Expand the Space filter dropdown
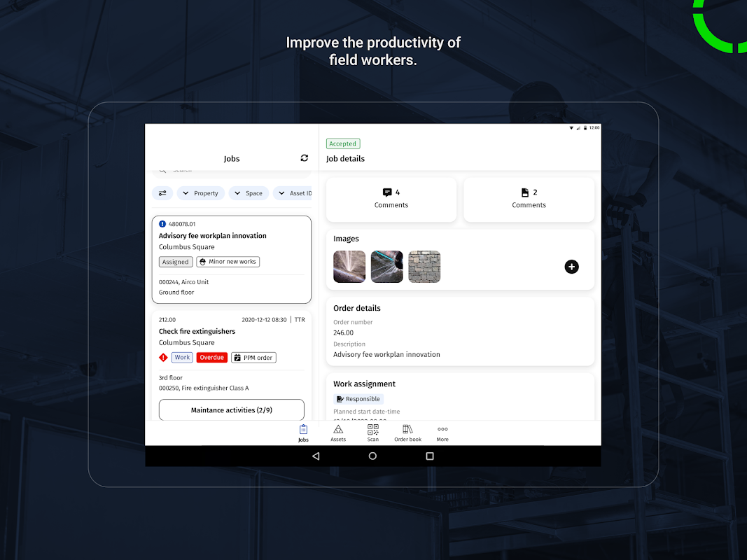 (249, 193)
